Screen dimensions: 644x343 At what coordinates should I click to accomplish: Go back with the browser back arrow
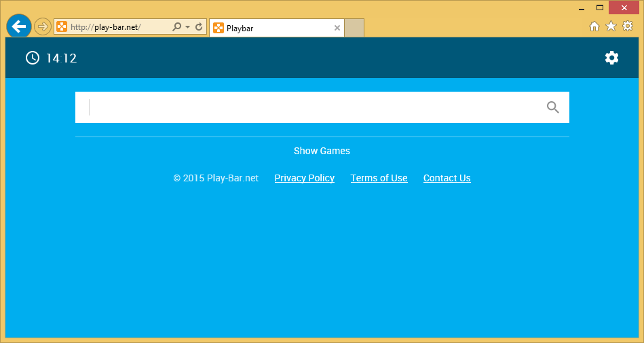(x=19, y=26)
